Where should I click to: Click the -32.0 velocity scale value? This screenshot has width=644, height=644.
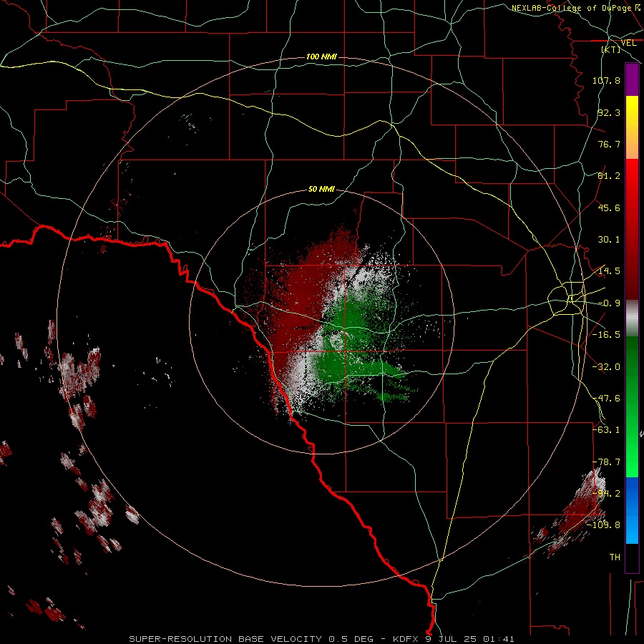click(606, 367)
